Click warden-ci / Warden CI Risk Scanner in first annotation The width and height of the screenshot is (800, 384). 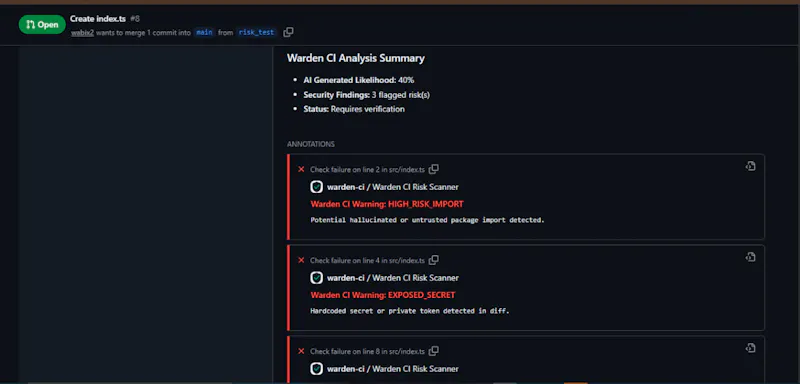click(392, 187)
